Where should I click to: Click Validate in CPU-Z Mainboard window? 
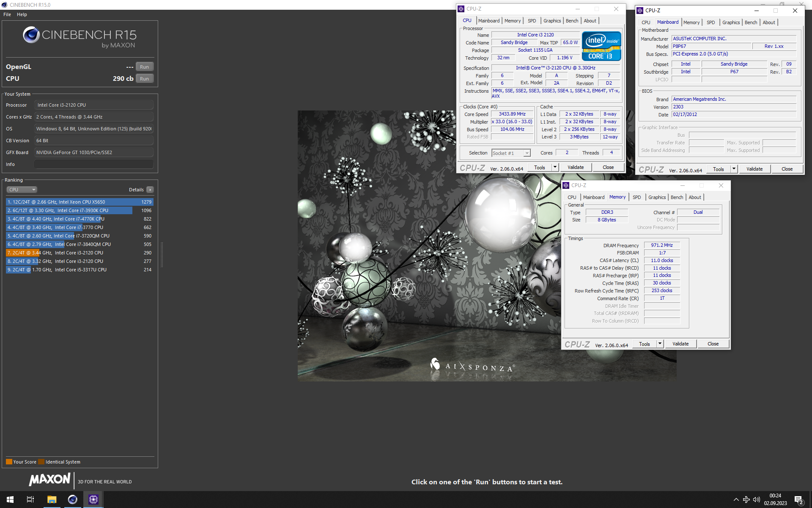(754, 169)
